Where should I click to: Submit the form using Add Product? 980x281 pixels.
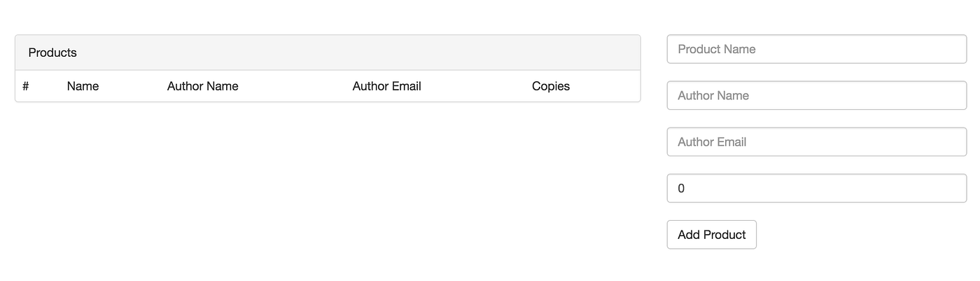[x=711, y=235]
